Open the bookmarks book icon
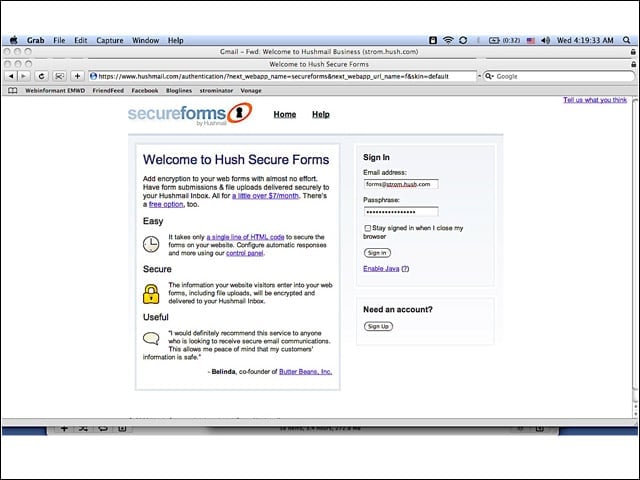Image resolution: width=640 pixels, height=480 pixels. [13, 91]
